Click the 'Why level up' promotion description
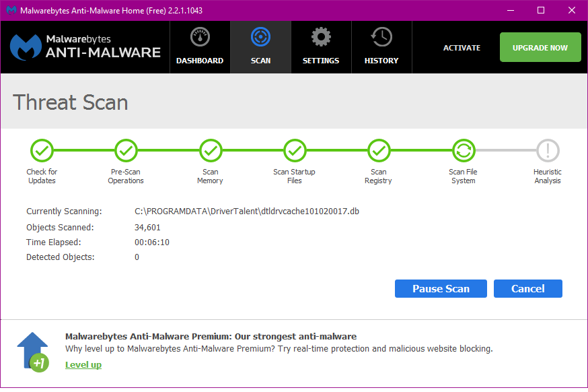 pyautogui.click(x=279, y=349)
